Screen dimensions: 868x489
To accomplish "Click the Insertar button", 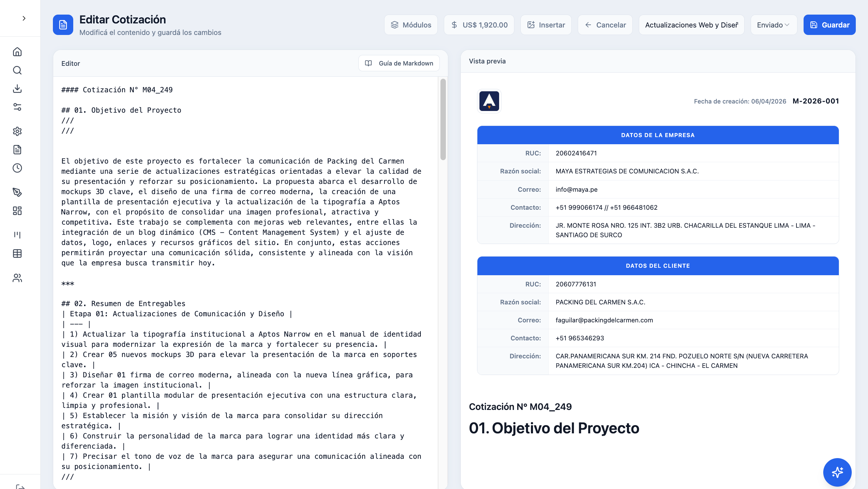I will (546, 25).
